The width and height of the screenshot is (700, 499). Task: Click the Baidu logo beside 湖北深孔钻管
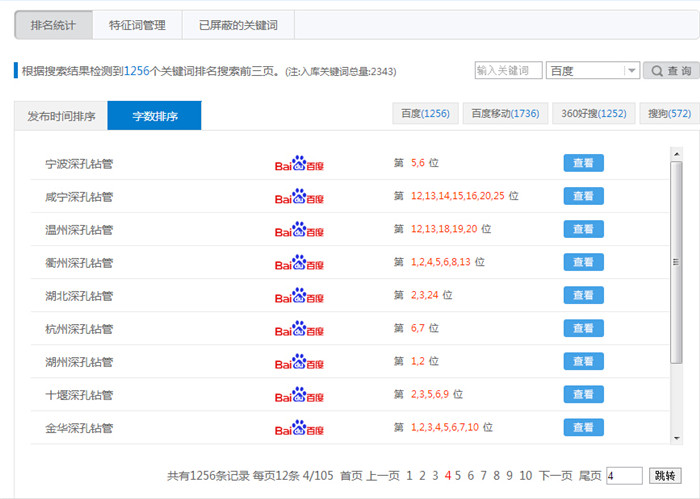299,296
